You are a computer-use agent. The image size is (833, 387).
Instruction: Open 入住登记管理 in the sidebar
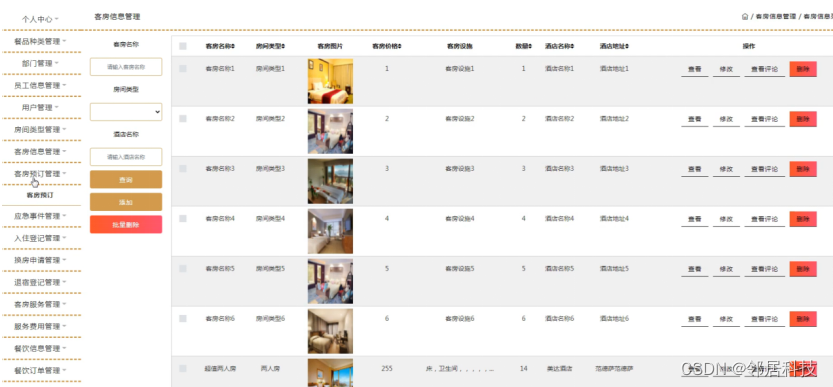(x=40, y=238)
